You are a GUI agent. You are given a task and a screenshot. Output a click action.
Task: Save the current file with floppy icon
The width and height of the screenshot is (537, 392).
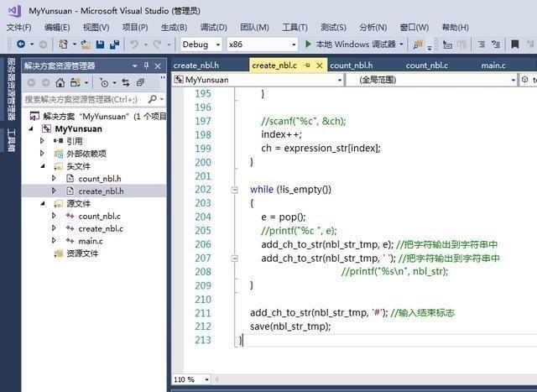pyautogui.click(x=100, y=44)
